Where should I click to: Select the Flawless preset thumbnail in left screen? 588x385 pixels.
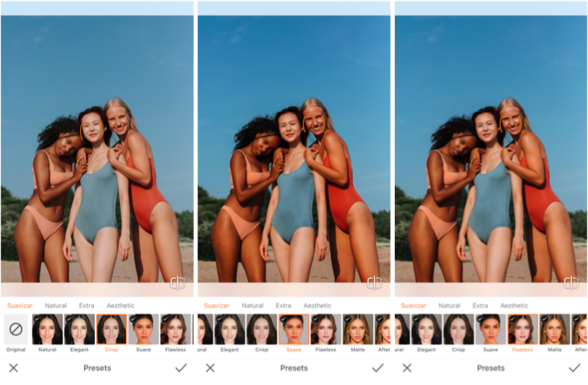pyautogui.click(x=176, y=329)
